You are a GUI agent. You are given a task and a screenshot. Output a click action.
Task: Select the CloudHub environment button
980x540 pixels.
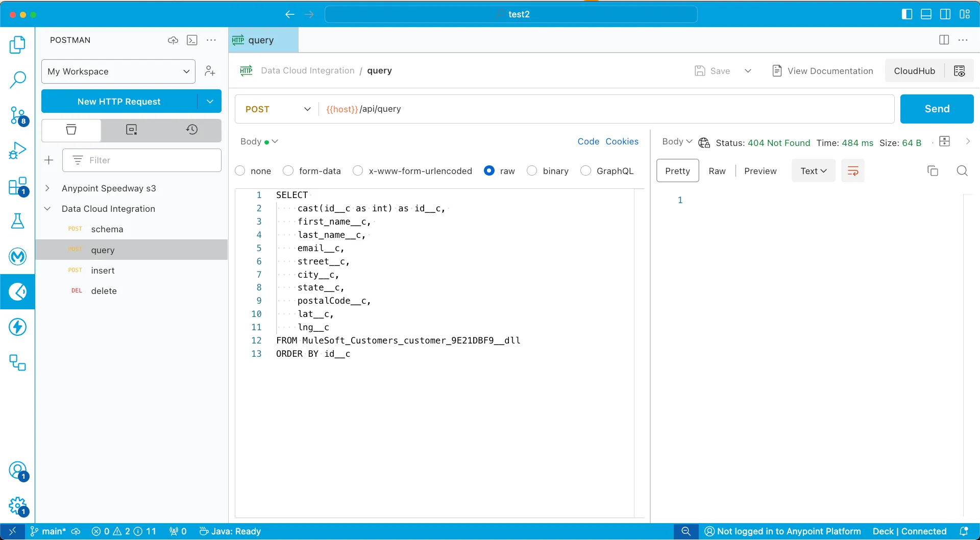coord(914,71)
